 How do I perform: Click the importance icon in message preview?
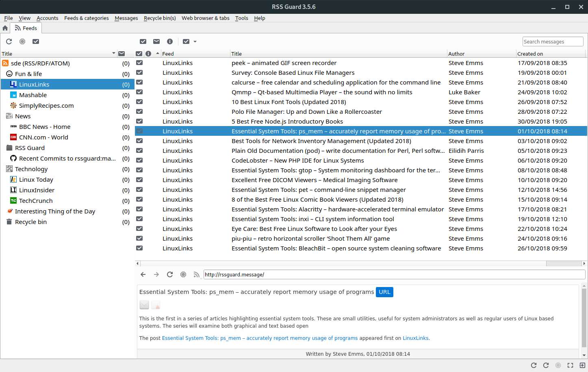(x=156, y=305)
